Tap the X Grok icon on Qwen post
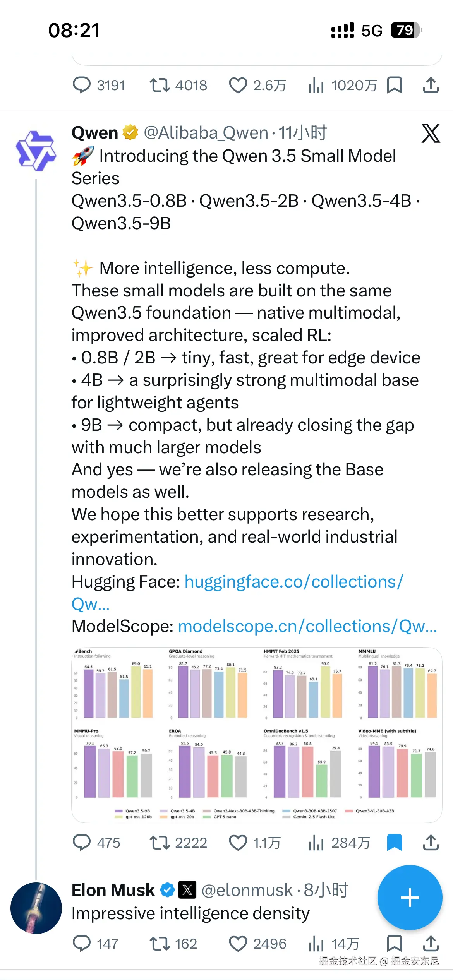 [431, 134]
